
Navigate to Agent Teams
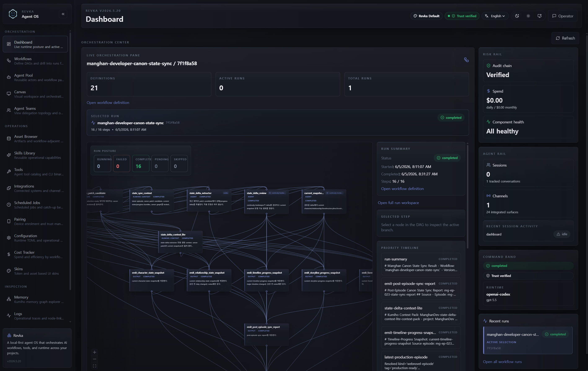pos(35,110)
